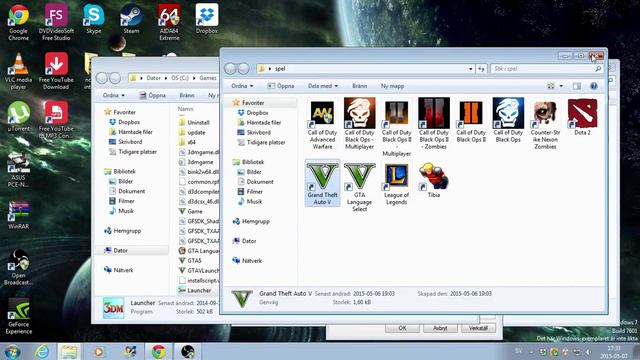Click Ny mapp in spel window toolbar

coord(392,86)
